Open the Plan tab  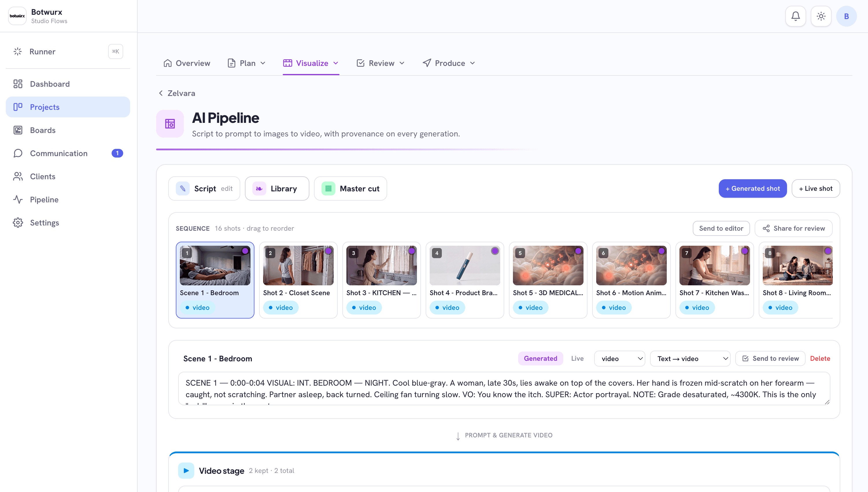(x=247, y=63)
